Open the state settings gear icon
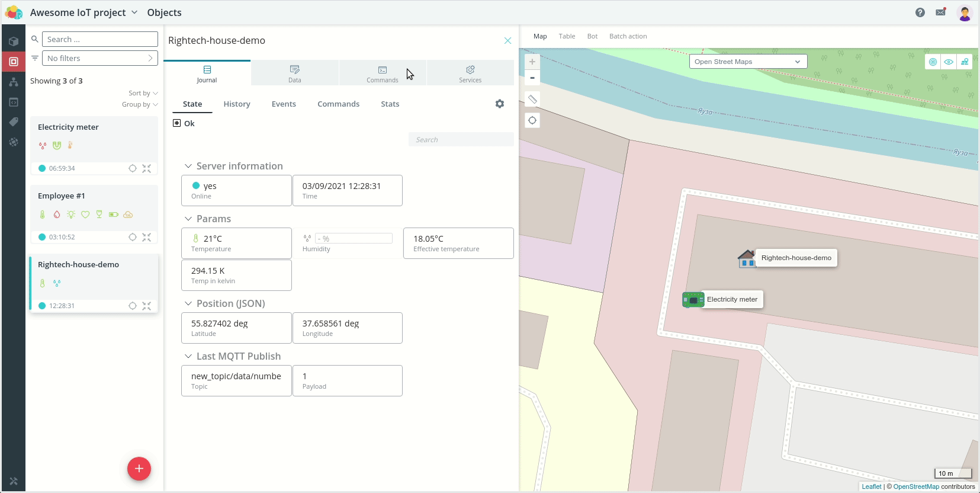The width and height of the screenshot is (980, 493). [x=500, y=104]
